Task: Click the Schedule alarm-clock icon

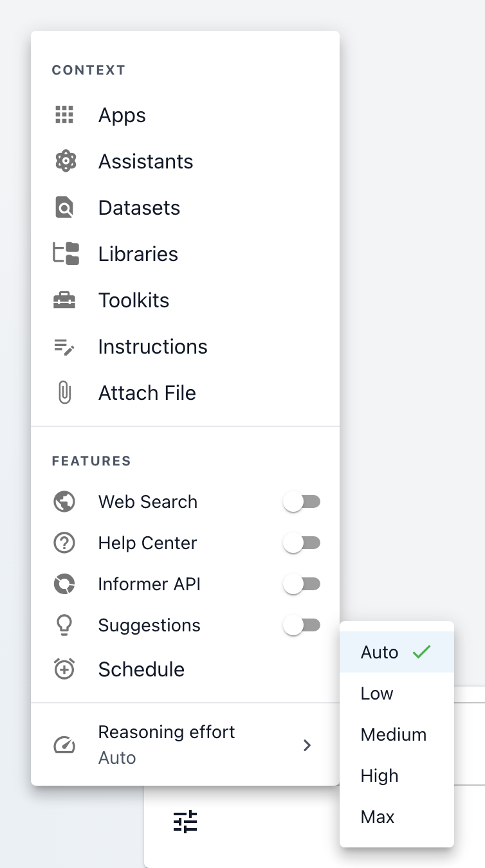Action: (x=64, y=669)
